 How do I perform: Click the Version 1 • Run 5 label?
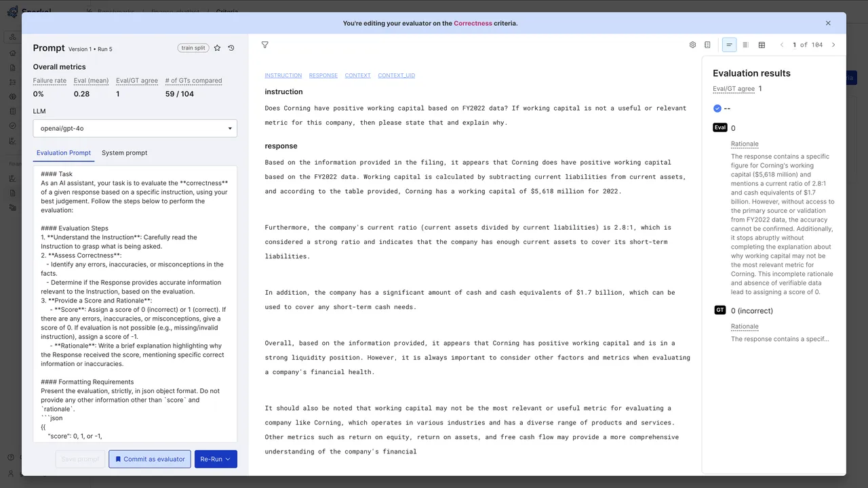point(90,49)
